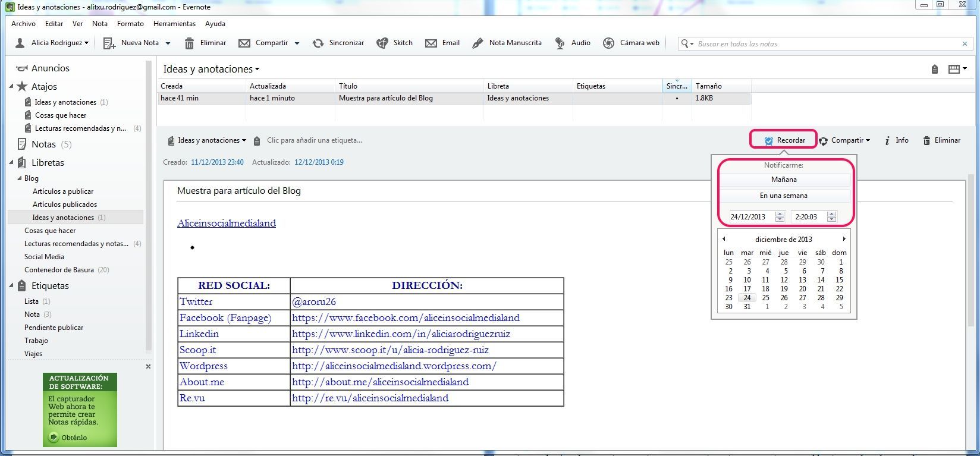Viewport: 980px width, 456px height.
Task: Decrease the reminder time with down arrow
Action: point(832,220)
